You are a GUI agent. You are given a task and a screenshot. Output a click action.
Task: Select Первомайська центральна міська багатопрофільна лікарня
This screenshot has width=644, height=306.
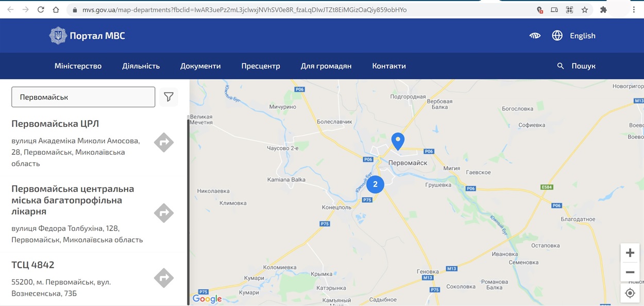(73, 200)
